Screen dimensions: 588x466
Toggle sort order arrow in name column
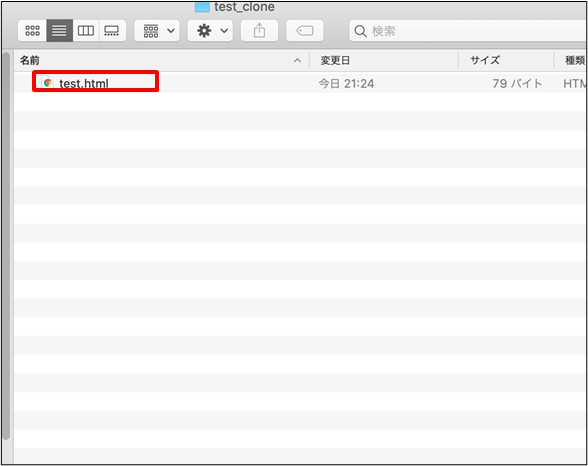(297, 60)
